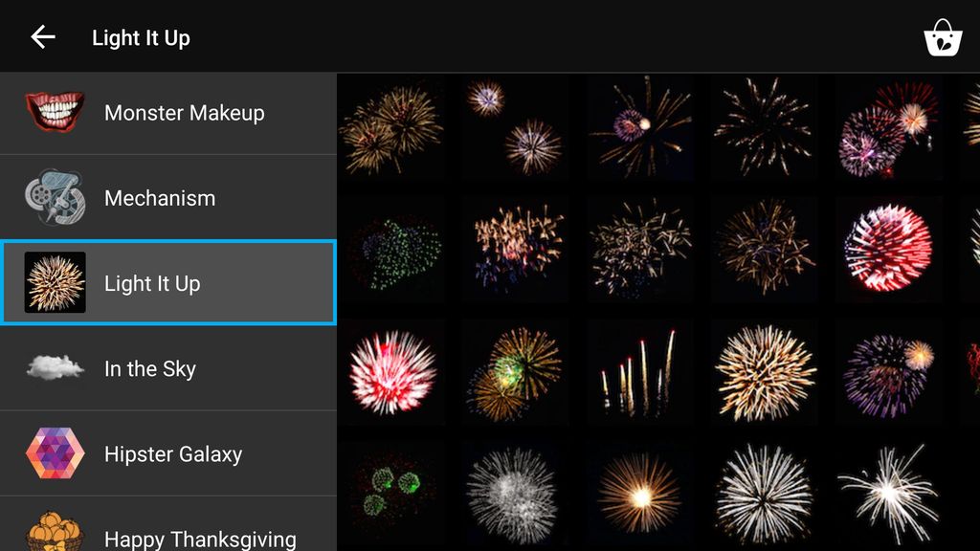Pick the green dotted firework sticker
The height and width of the screenshot is (551, 980).
(391, 250)
